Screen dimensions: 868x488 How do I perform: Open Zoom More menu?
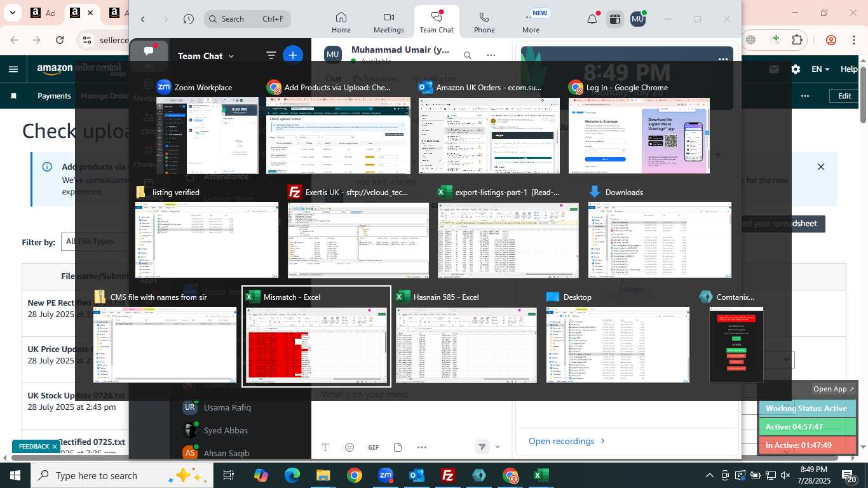tap(531, 22)
